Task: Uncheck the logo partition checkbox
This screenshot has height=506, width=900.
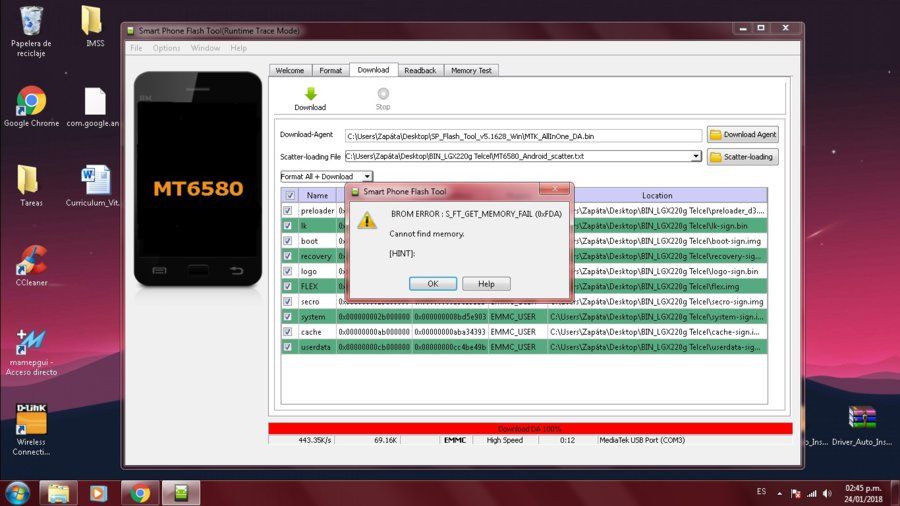Action: click(288, 271)
